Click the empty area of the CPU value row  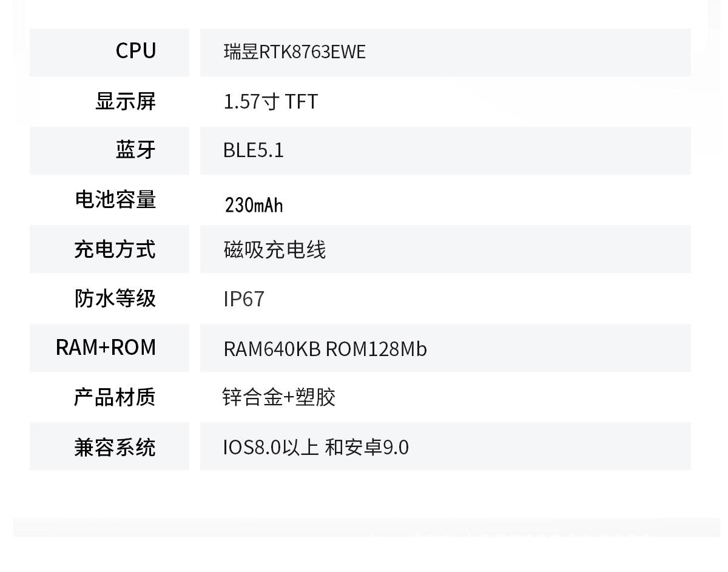528,52
